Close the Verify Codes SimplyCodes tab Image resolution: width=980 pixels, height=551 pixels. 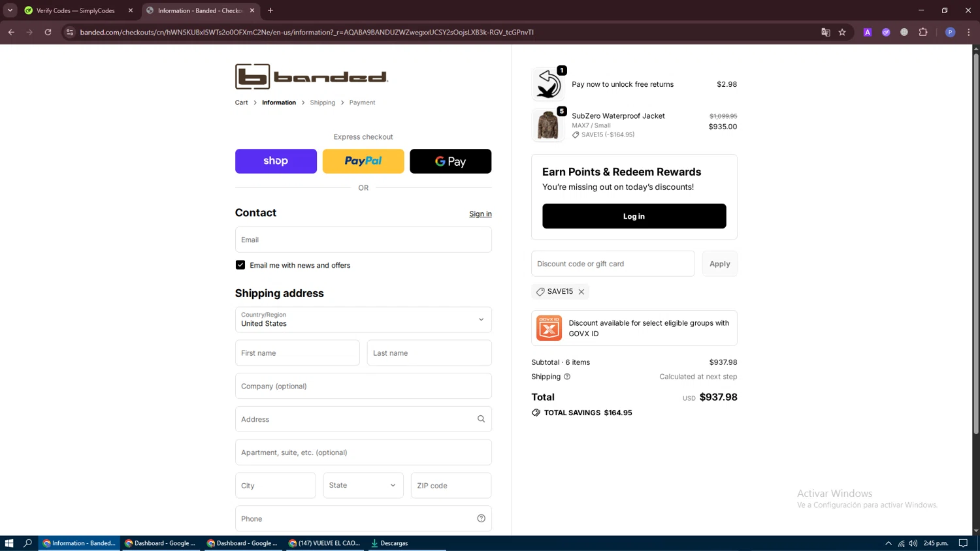point(131,10)
